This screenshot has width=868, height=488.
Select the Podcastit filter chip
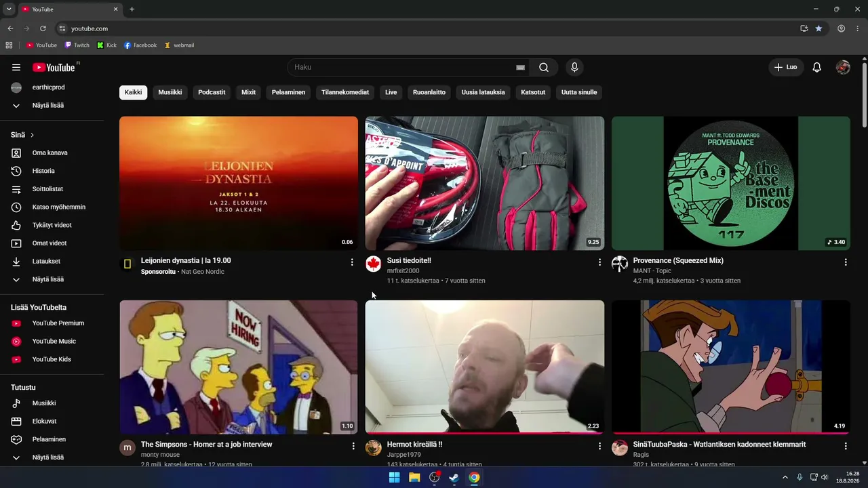[212, 92]
